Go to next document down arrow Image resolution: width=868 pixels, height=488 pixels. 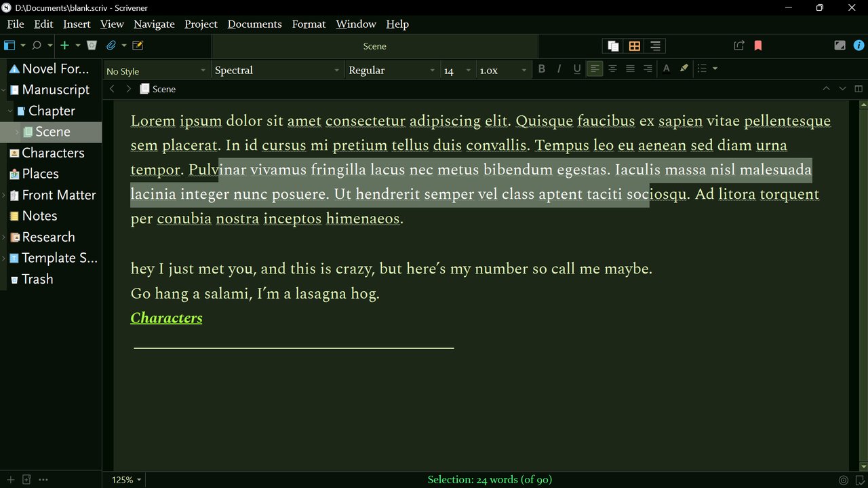coord(842,89)
